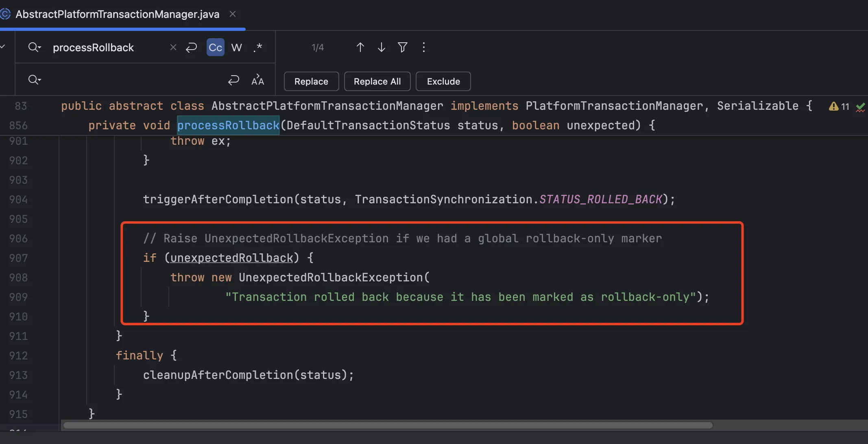Click the Replace button

tap(311, 81)
